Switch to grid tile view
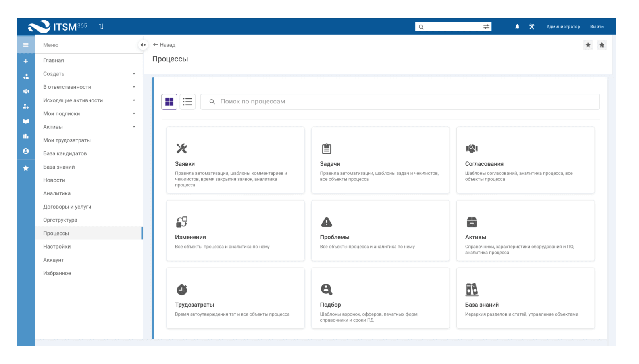 tap(169, 102)
